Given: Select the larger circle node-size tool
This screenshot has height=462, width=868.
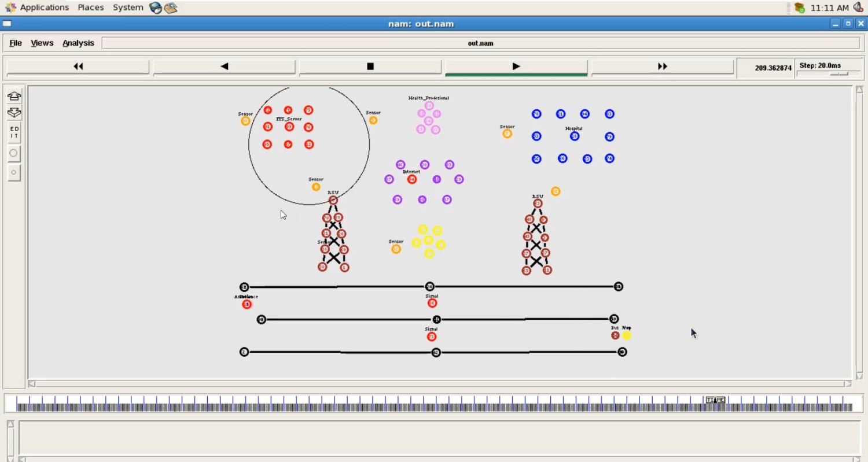Looking at the screenshot, I should click(14, 153).
